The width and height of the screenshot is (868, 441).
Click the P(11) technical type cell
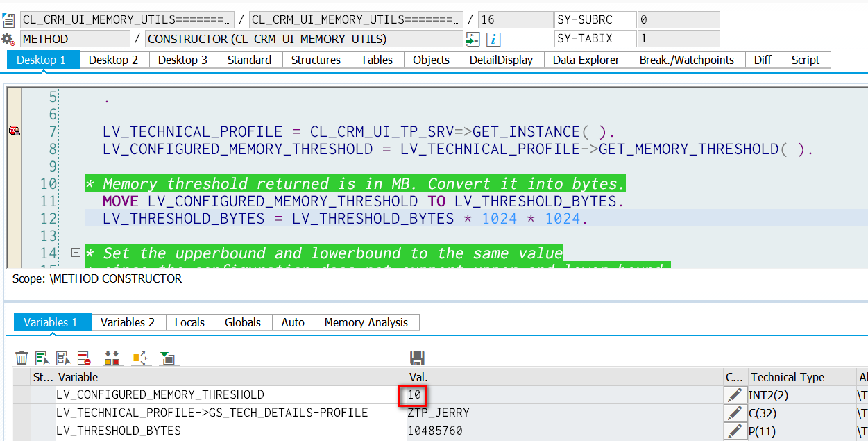pos(802,431)
